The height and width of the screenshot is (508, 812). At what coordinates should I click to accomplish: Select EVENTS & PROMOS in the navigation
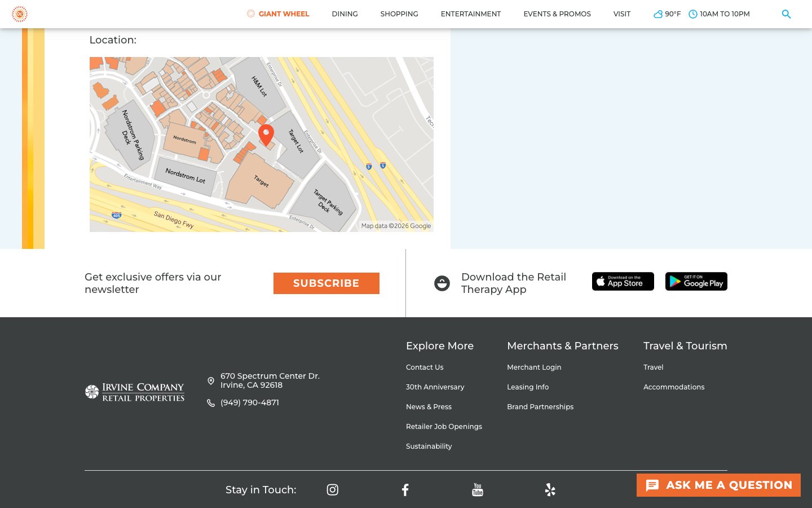click(x=557, y=14)
